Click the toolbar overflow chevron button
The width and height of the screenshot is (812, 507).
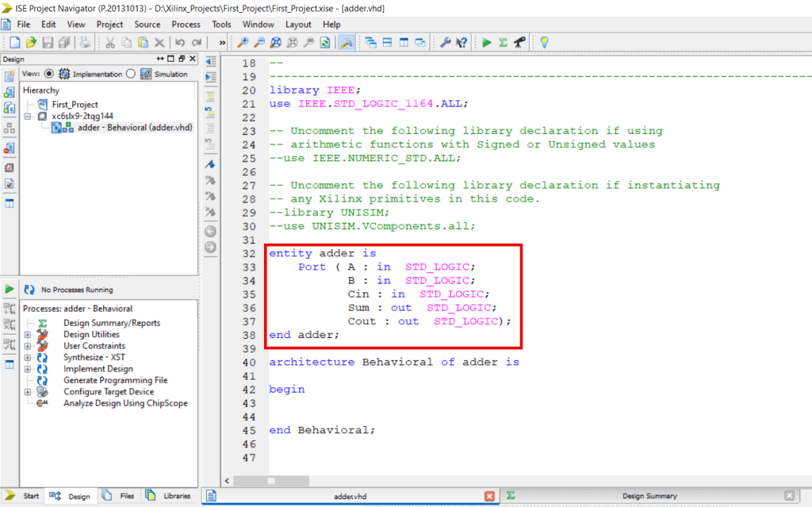point(223,42)
